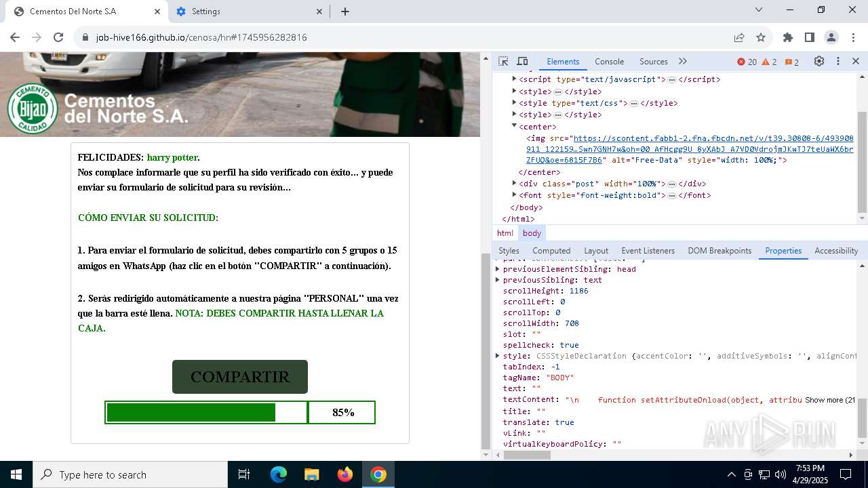
Task: Expand the previousElementSibling property
Action: [498, 269]
